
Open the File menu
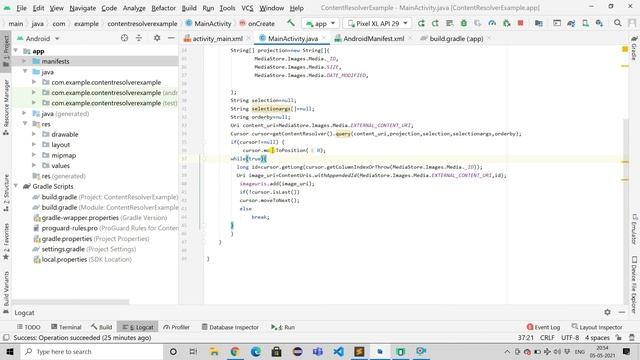[x=21, y=8]
